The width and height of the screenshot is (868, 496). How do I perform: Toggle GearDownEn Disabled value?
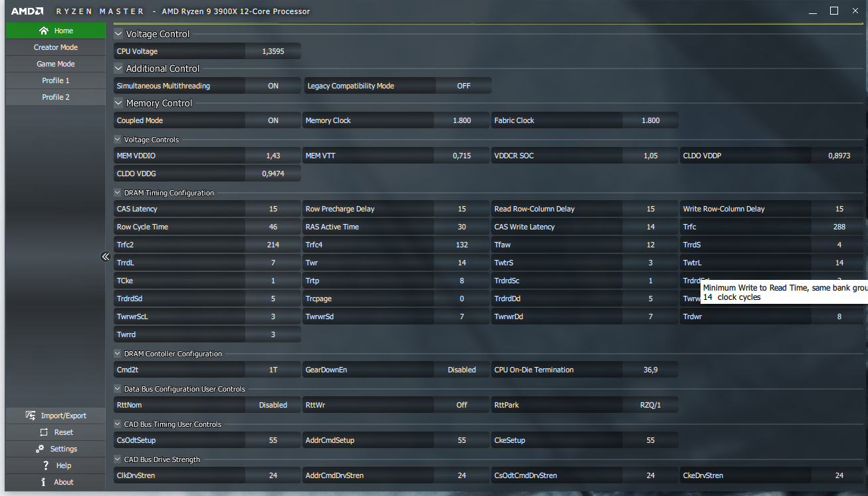click(x=462, y=370)
